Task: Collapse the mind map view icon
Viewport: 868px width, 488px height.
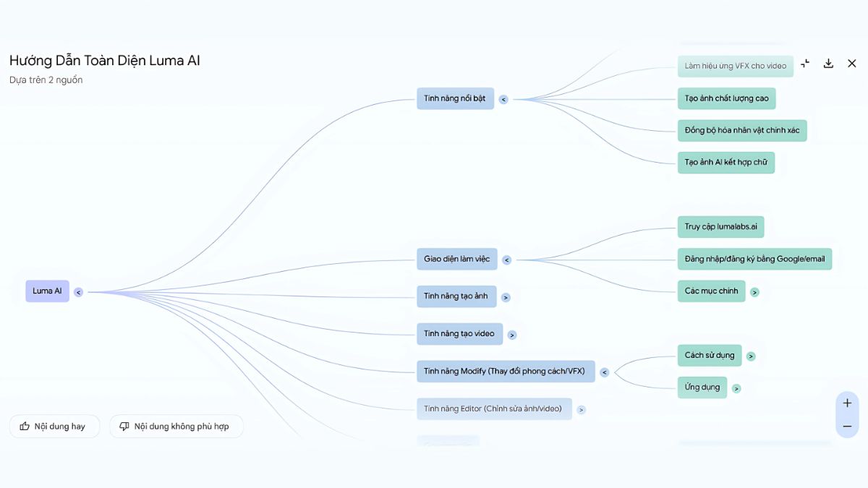Action: tap(805, 64)
